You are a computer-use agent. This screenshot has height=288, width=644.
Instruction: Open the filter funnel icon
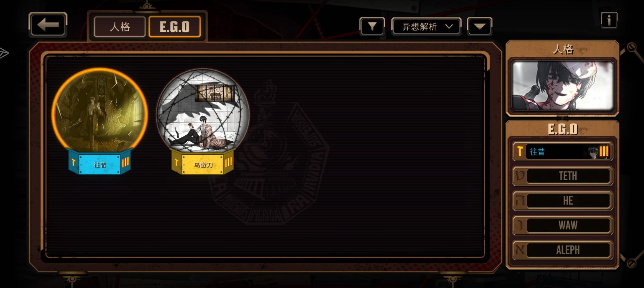click(372, 26)
